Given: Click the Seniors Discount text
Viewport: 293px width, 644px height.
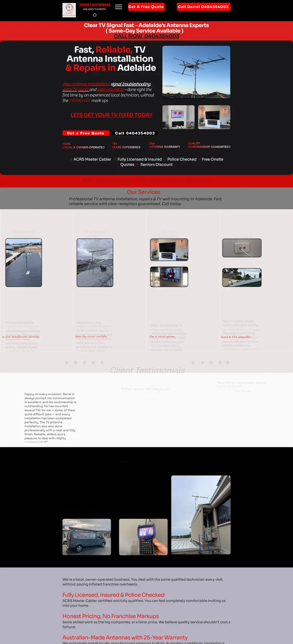Looking at the screenshot, I should tap(156, 165).
